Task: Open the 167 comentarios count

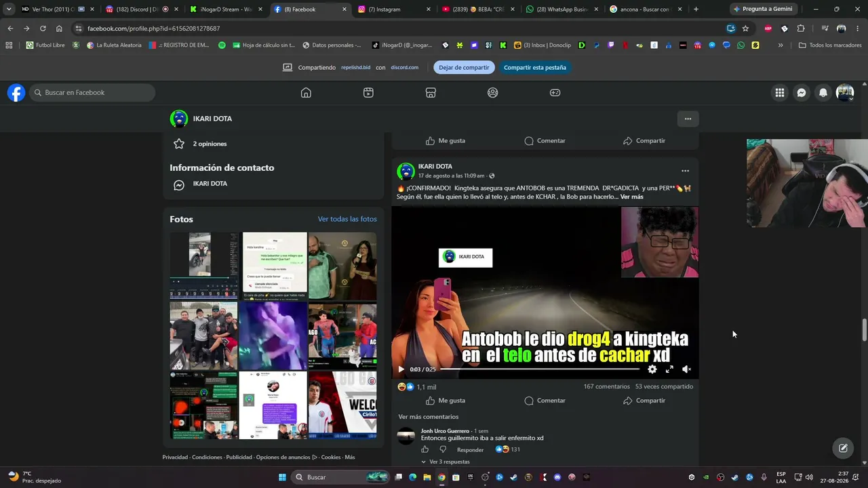Action: click(607, 386)
